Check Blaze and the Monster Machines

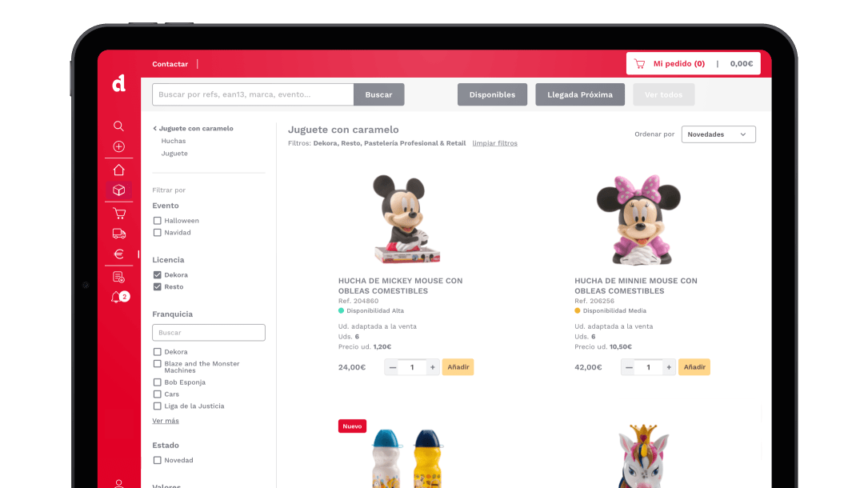[158, 363]
